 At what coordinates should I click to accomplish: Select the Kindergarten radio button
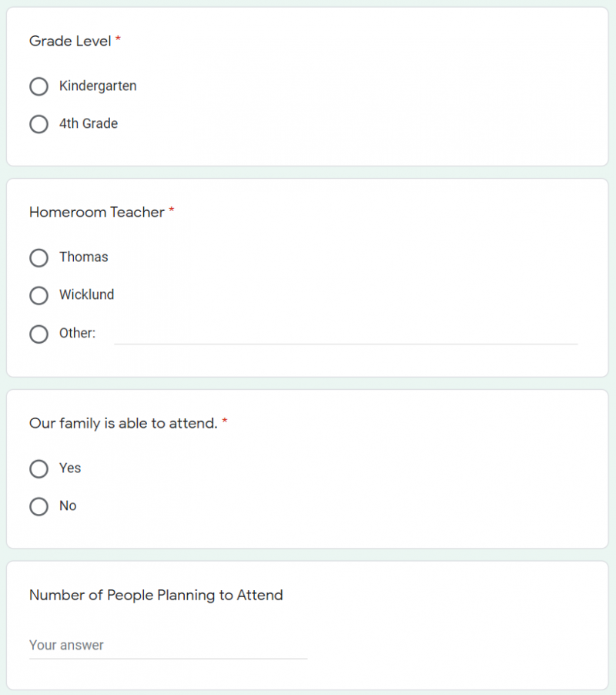pos(38,86)
